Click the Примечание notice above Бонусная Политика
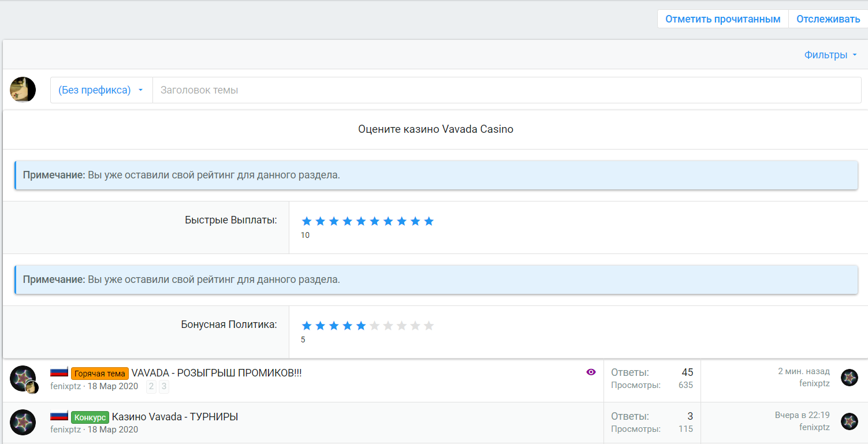 pos(436,279)
